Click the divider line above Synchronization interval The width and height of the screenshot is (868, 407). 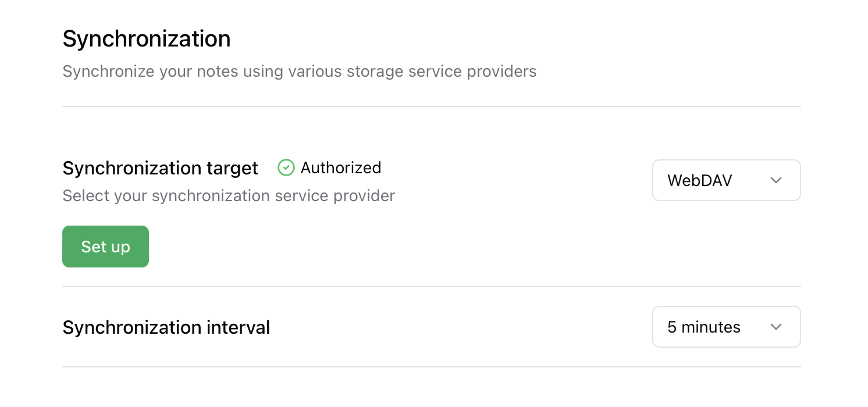[x=431, y=287]
